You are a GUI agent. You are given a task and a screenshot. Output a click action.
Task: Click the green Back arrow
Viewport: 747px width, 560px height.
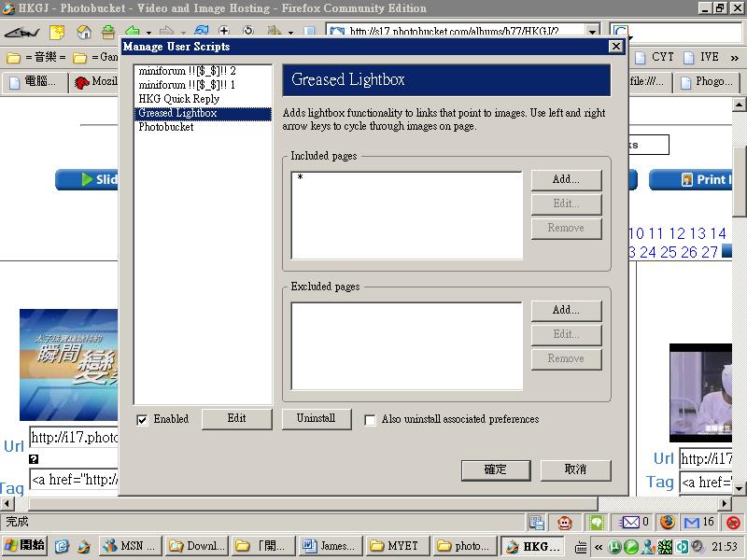[x=133, y=32]
